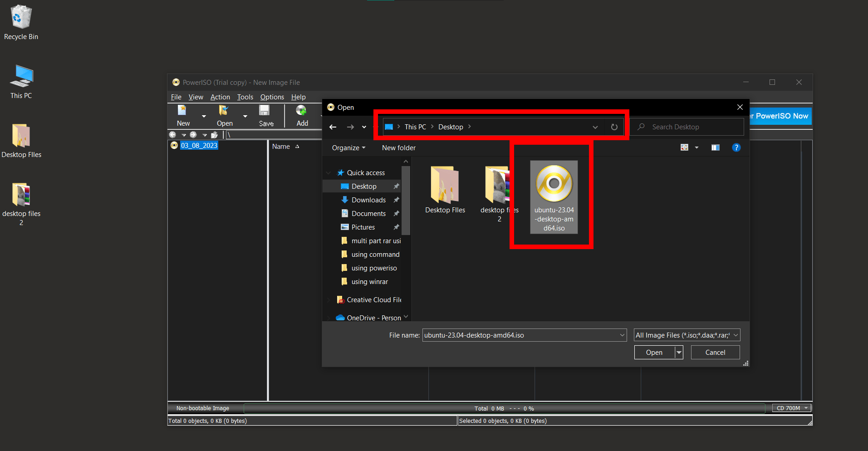Refresh the Desktop folder view
868x451 pixels.
tap(614, 127)
